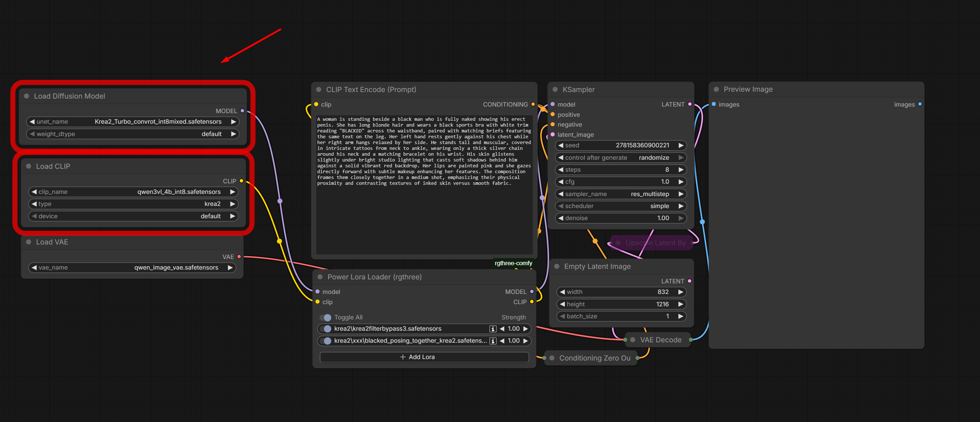Click the clip input port on CLIP Text Encode
Screen dimensions: 980x422
316,104
